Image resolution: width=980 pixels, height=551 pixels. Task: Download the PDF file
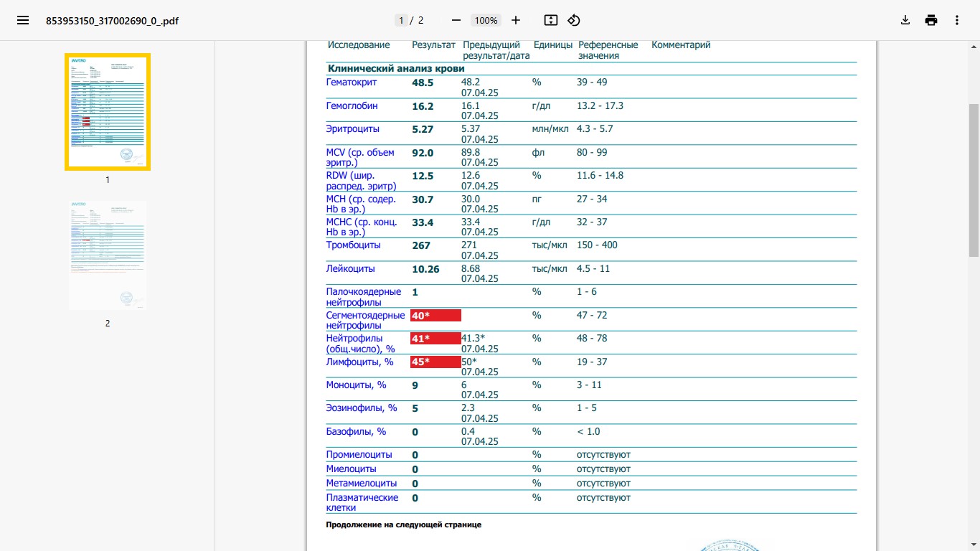[905, 20]
